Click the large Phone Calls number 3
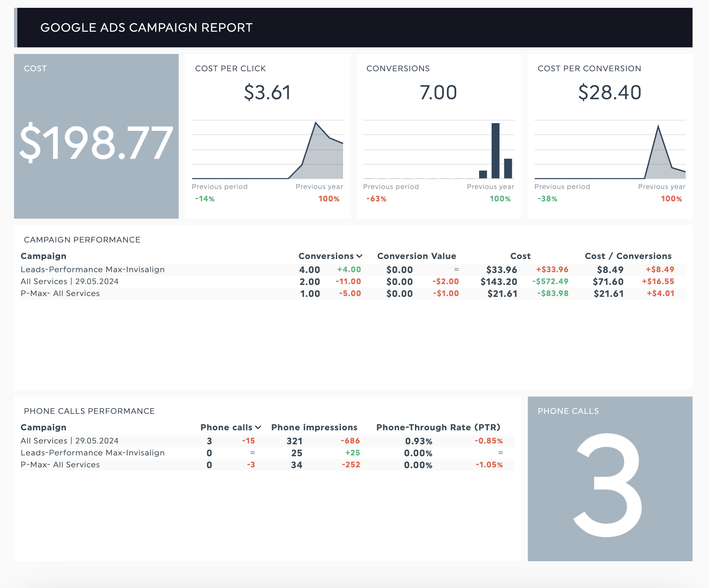This screenshot has height=588, width=709. tap(608, 485)
